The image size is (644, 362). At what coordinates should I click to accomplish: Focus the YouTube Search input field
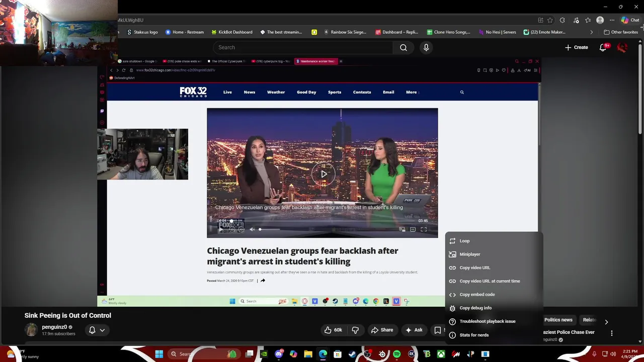tap(303, 47)
